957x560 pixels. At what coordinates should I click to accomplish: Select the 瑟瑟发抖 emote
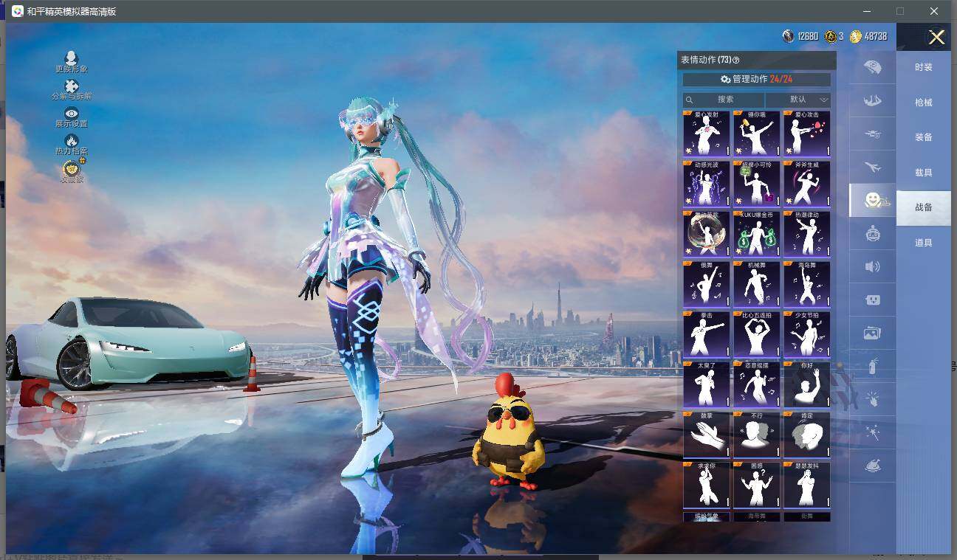(807, 485)
